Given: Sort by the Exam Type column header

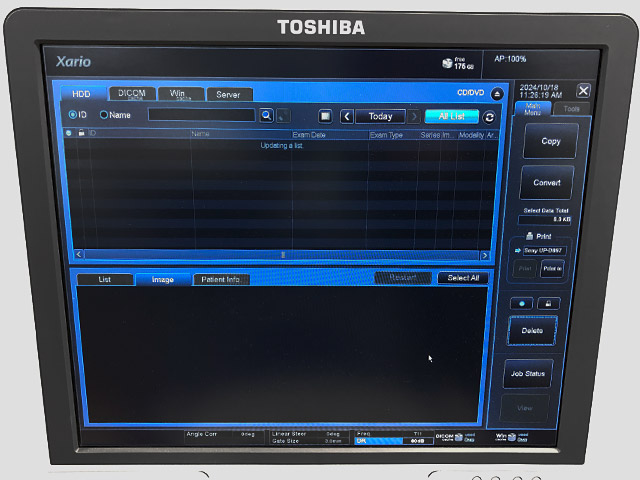Looking at the screenshot, I should pyautogui.click(x=393, y=135).
